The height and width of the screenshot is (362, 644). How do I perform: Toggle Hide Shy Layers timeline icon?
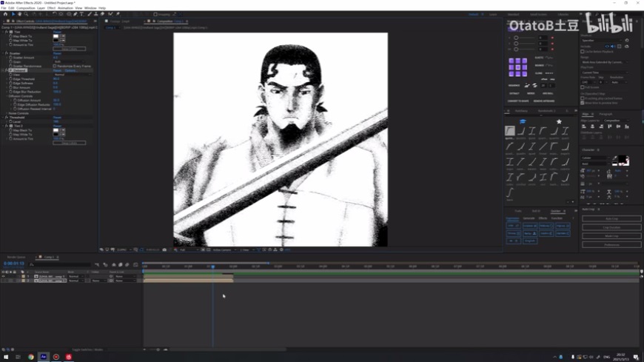pos(114,264)
